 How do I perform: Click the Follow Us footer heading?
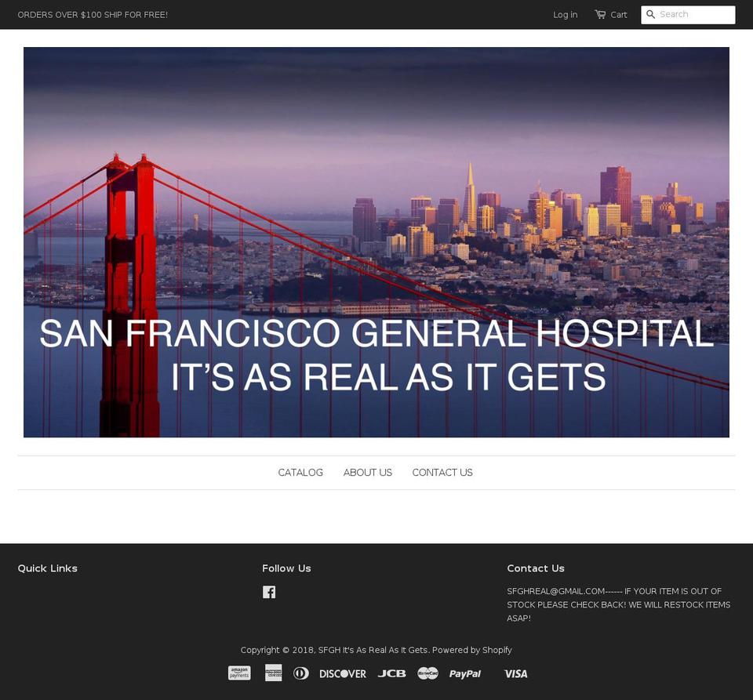click(x=287, y=568)
